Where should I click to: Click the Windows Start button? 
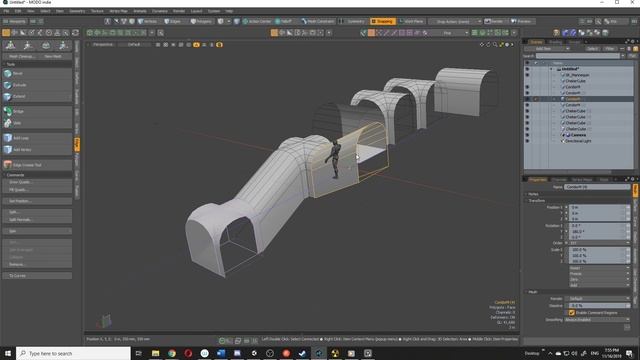coord(8,353)
